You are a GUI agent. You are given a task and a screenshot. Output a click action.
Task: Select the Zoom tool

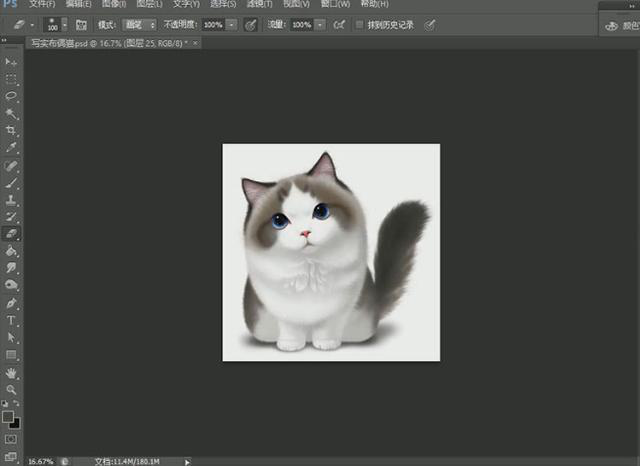click(12, 389)
